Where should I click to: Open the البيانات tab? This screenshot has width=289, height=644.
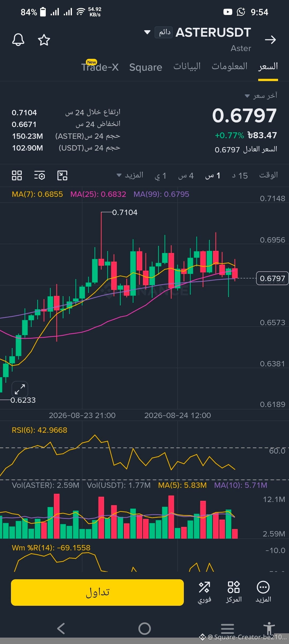pyautogui.click(x=187, y=66)
